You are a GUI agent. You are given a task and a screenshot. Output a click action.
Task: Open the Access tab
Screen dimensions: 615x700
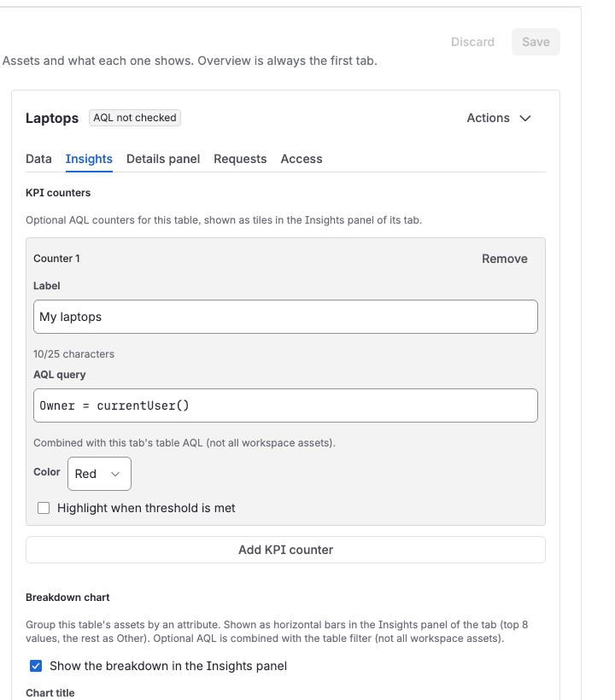tap(302, 159)
